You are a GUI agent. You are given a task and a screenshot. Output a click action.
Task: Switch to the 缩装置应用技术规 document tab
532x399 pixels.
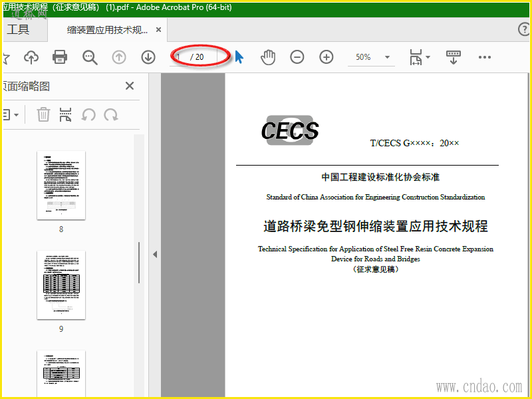click(x=107, y=30)
